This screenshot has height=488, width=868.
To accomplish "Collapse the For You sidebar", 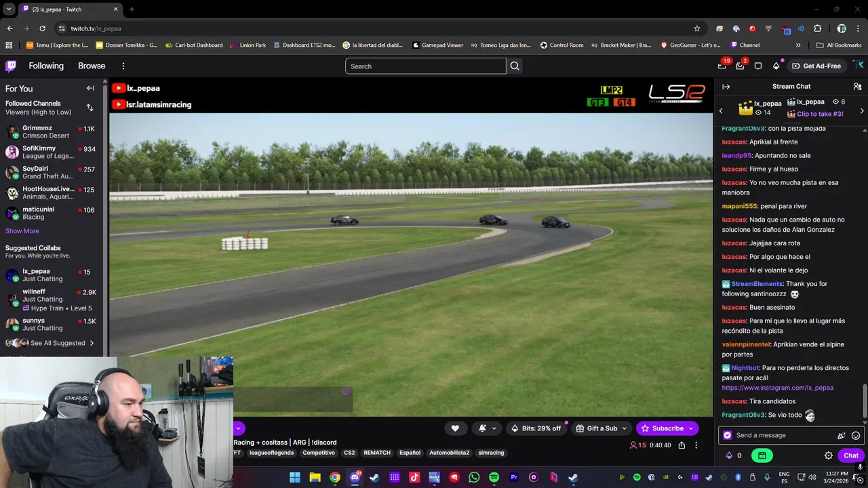I will point(90,88).
